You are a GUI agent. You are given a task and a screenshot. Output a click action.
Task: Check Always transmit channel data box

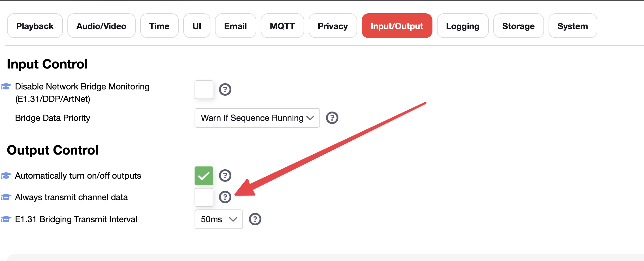pyautogui.click(x=204, y=197)
